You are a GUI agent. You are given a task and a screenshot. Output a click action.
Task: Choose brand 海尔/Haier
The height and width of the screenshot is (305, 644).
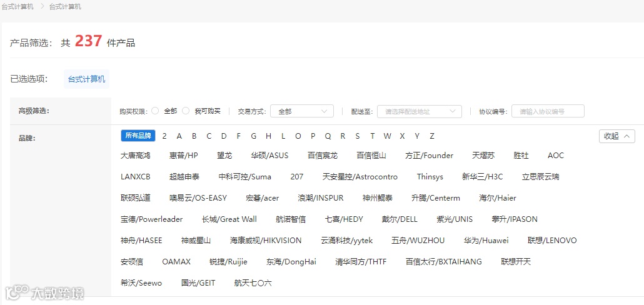497,198
